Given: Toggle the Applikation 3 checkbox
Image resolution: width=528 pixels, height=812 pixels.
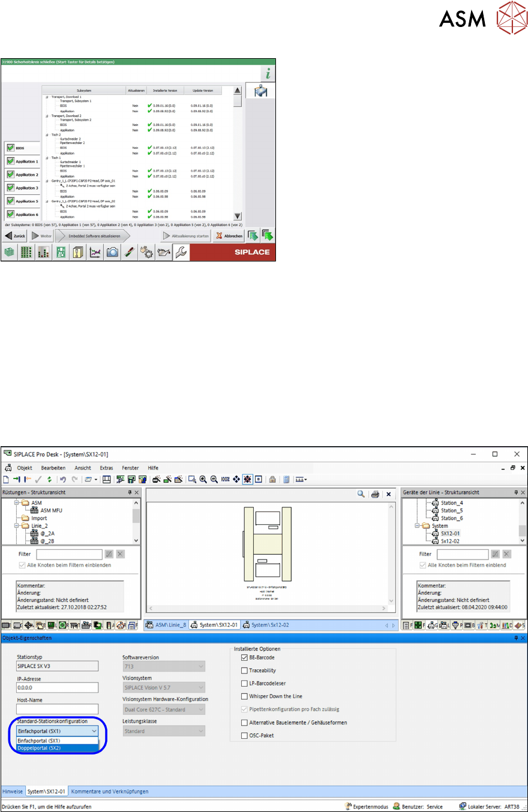Looking at the screenshot, I should click(x=10, y=187).
